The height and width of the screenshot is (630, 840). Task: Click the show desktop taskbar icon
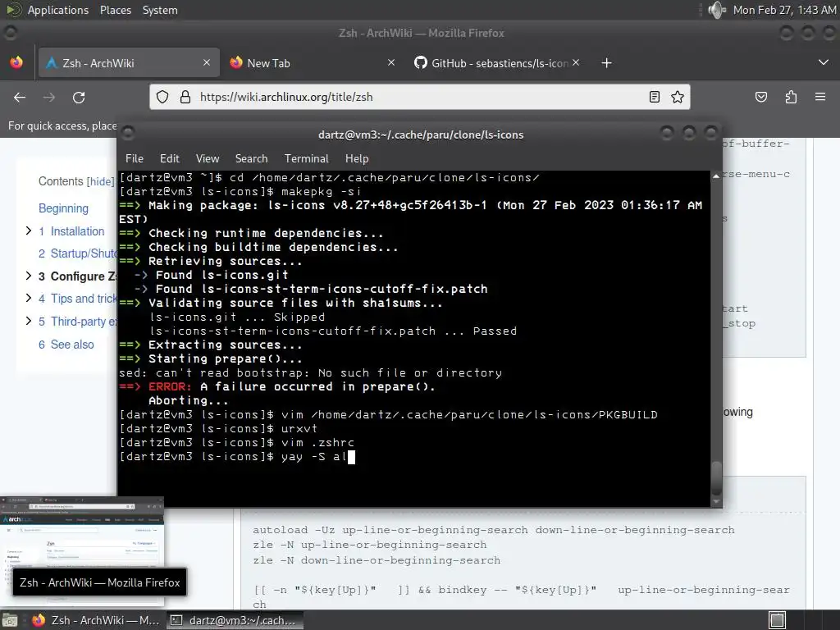pos(10,620)
